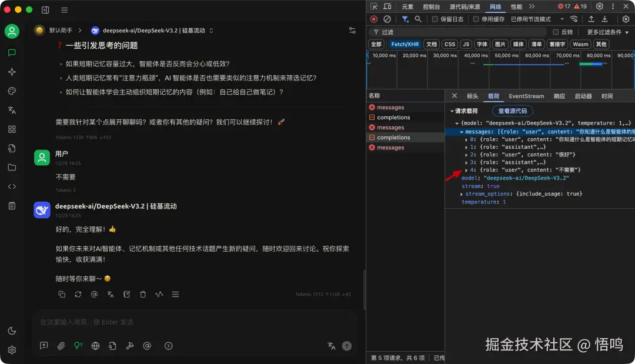Click the send message arrow button
The width and height of the screenshot is (635, 364).
347,346
